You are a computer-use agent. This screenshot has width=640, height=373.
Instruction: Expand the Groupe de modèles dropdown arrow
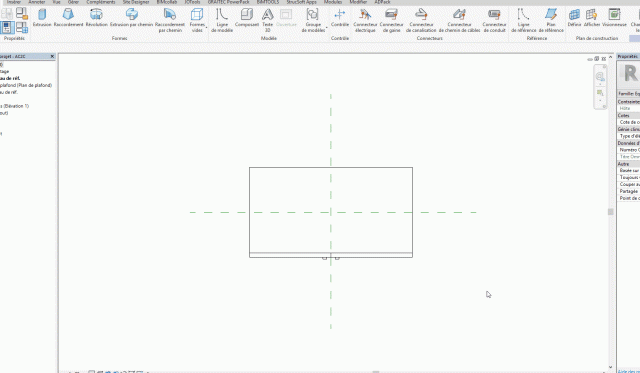(327, 28)
